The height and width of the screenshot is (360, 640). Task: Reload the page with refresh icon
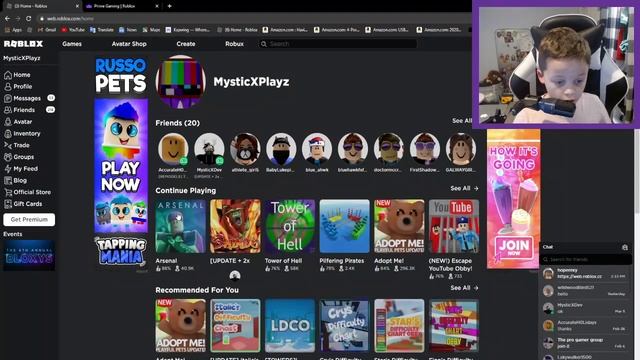[x=28, y=18]
